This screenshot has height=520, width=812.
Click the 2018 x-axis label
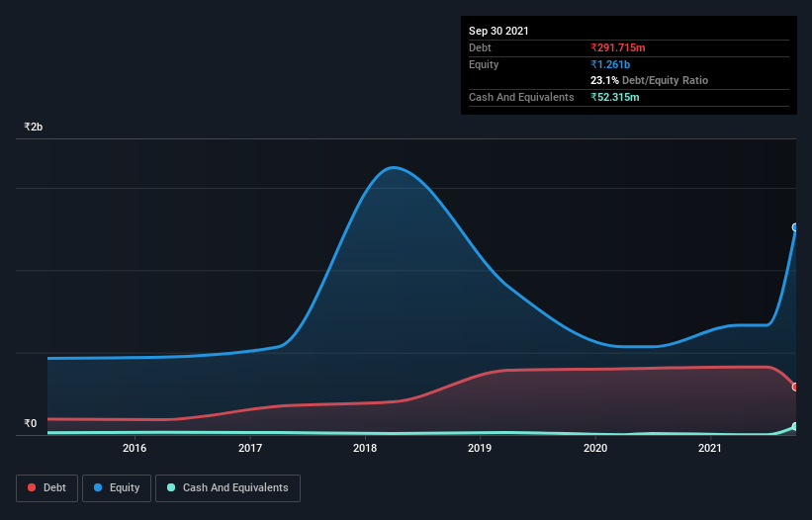(365, 448)
